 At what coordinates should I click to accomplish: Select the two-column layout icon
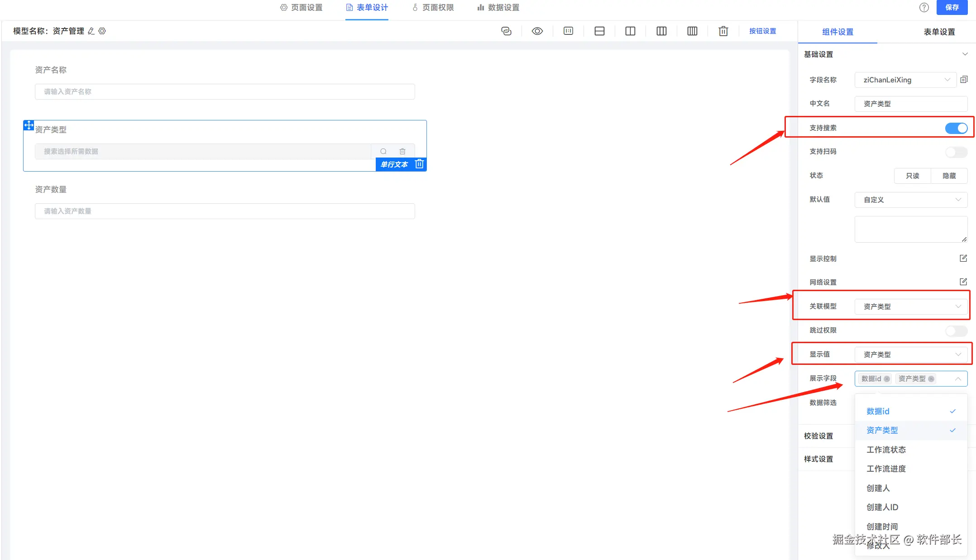[630, 31]
